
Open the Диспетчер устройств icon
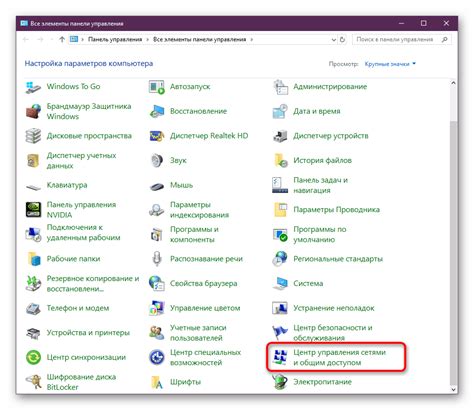280,136
